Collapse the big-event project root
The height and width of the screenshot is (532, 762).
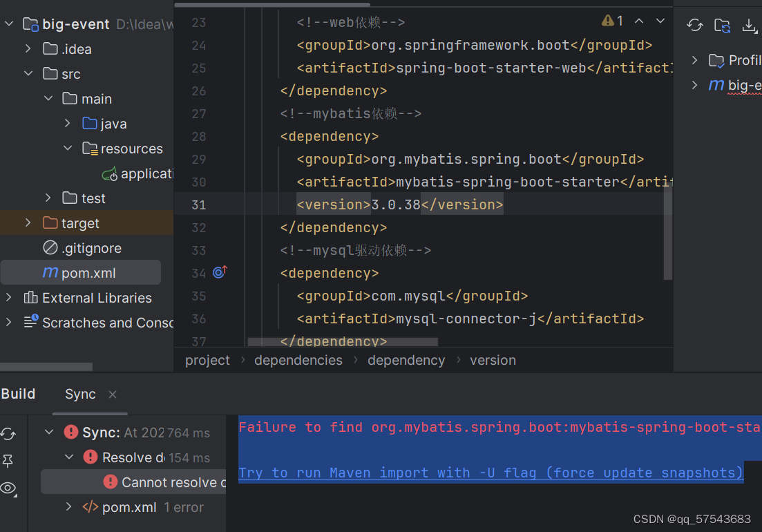[9, 23]
